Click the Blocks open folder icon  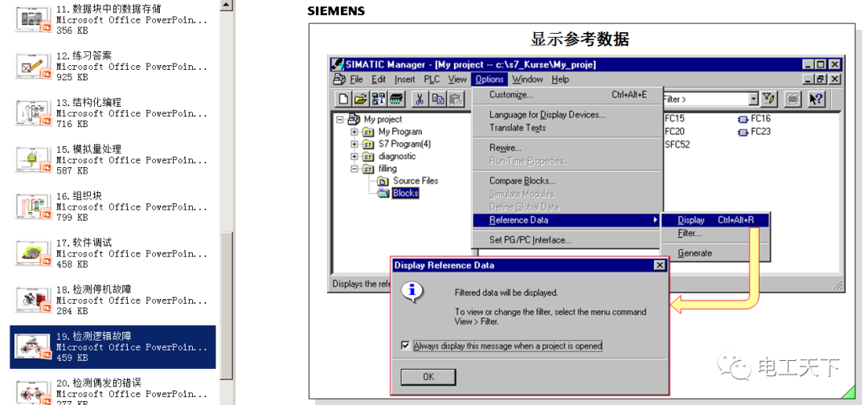pyautogui.click(x=383, y=193)
